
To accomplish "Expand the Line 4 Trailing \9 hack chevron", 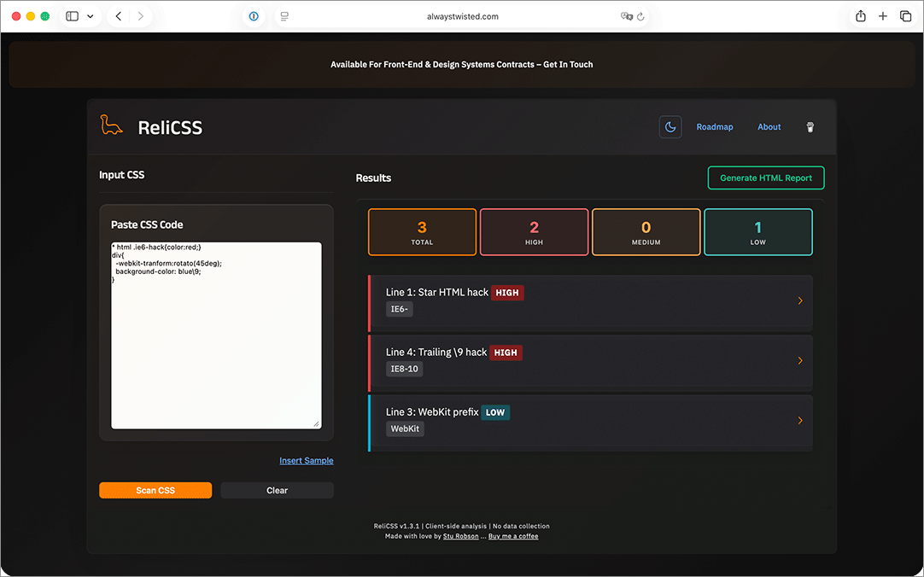I will (800, 360).
